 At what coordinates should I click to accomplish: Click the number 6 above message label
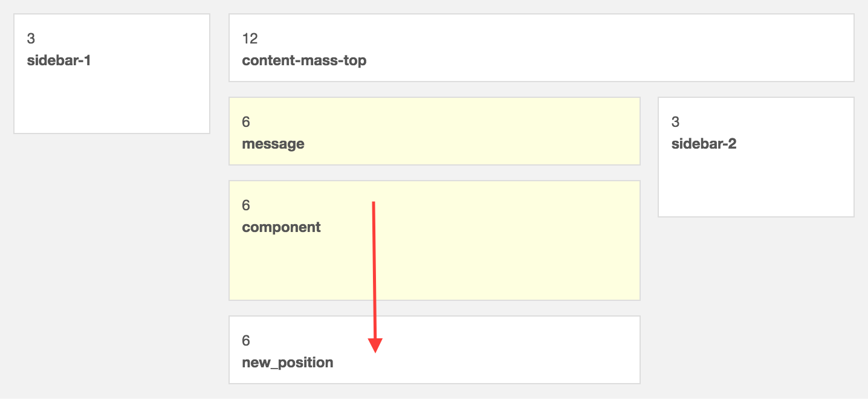(x=246, y=122)
